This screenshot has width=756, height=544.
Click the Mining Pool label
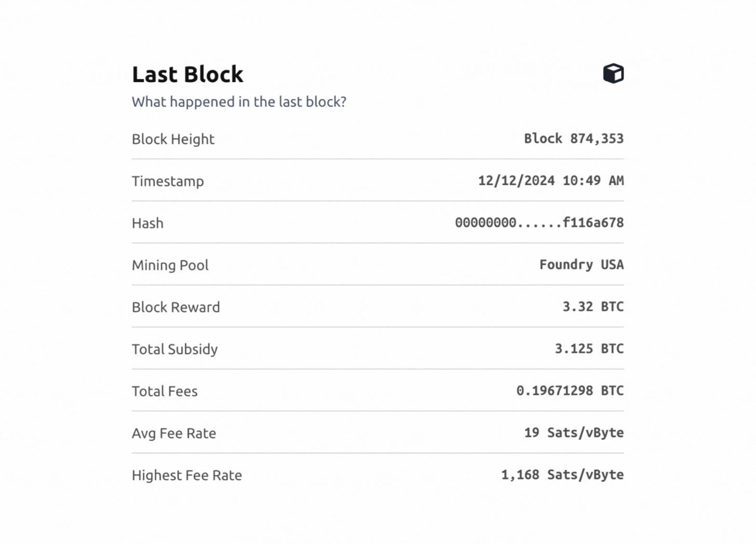(x=170, y=265)
